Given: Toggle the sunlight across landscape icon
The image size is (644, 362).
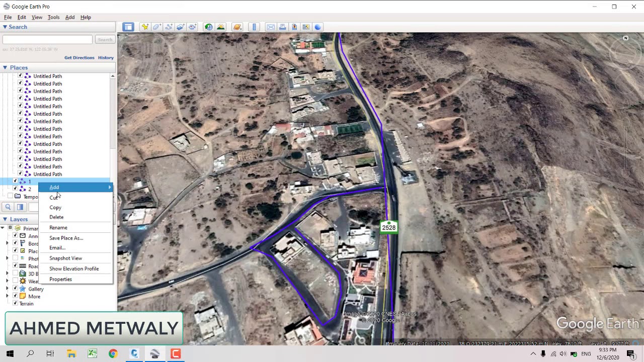Looking at the screenshot, I should point(220,27).
